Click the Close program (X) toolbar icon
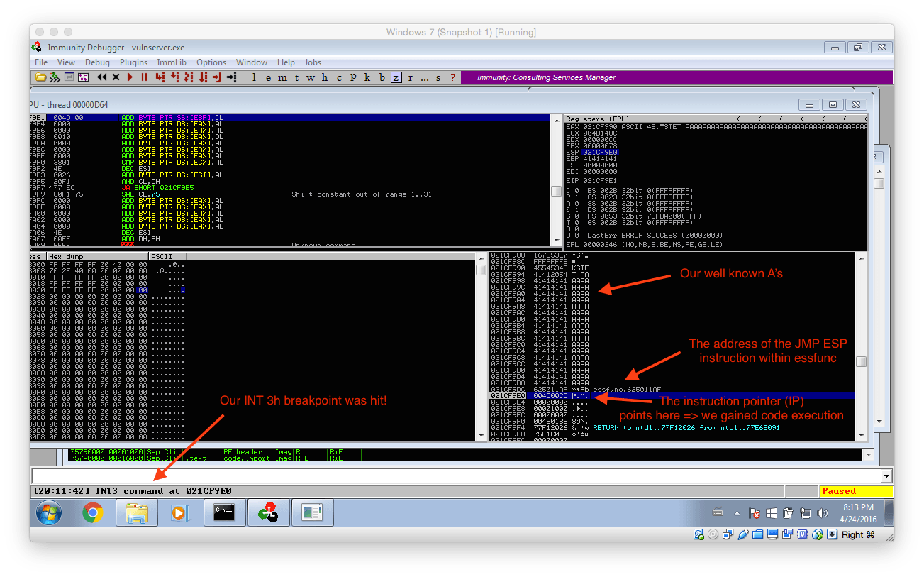 (x=116, y=77)
